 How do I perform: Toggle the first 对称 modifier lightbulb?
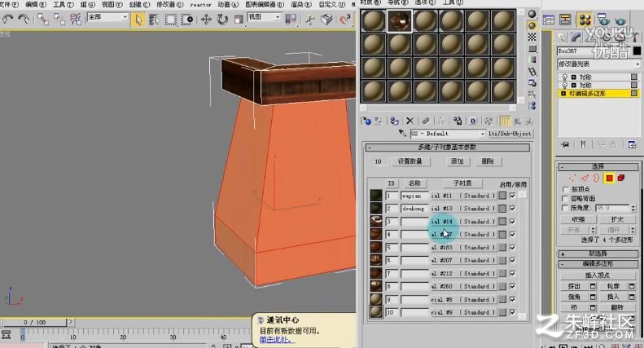(565, 77)
